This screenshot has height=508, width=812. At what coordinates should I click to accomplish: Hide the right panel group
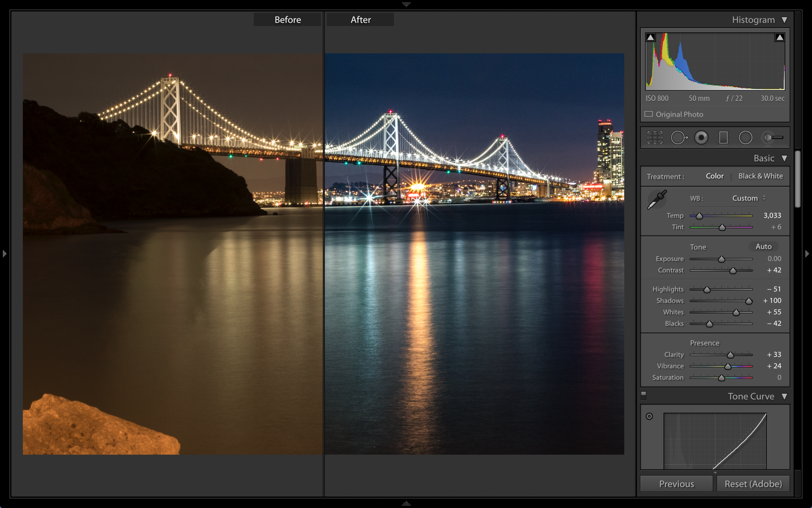807,253
